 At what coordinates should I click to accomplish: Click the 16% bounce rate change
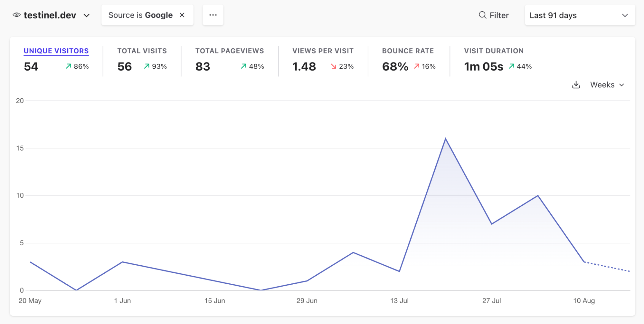point(425,66)
